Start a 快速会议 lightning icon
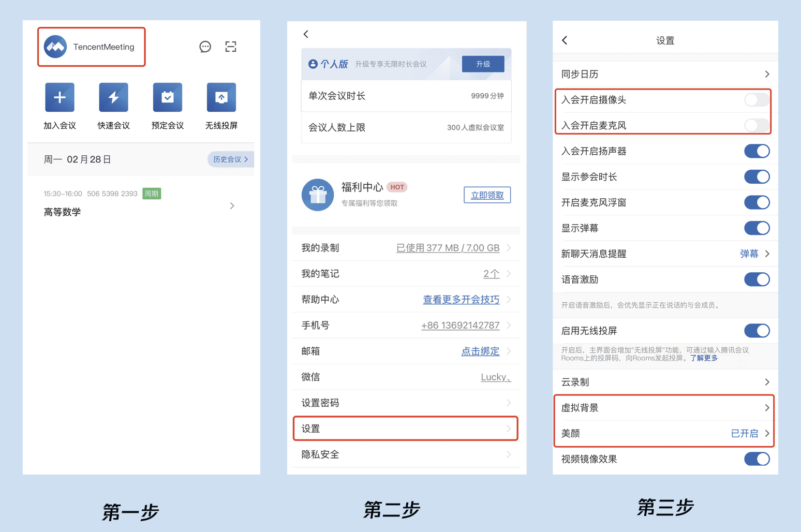Screen dimensions: 801x532 [113, 97]
